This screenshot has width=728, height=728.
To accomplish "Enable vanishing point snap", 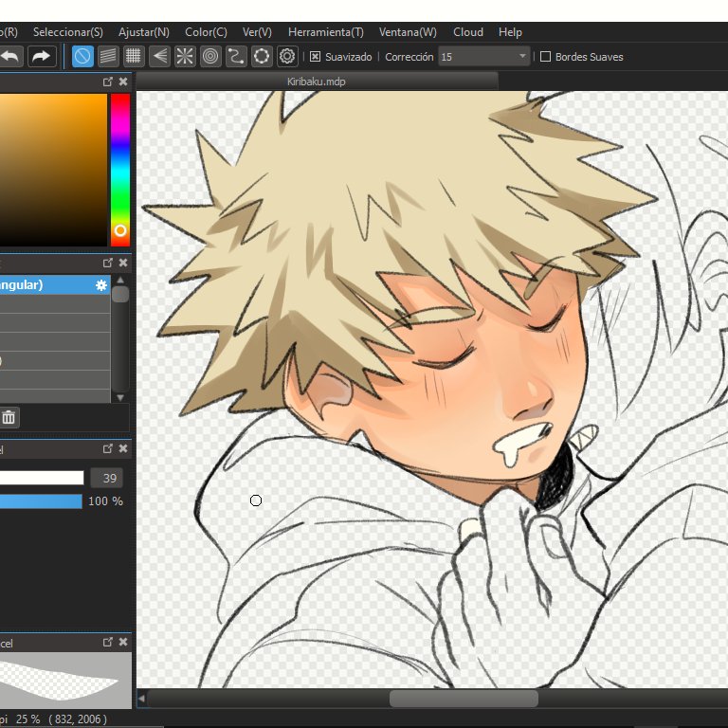I will (x=159, y=57).
